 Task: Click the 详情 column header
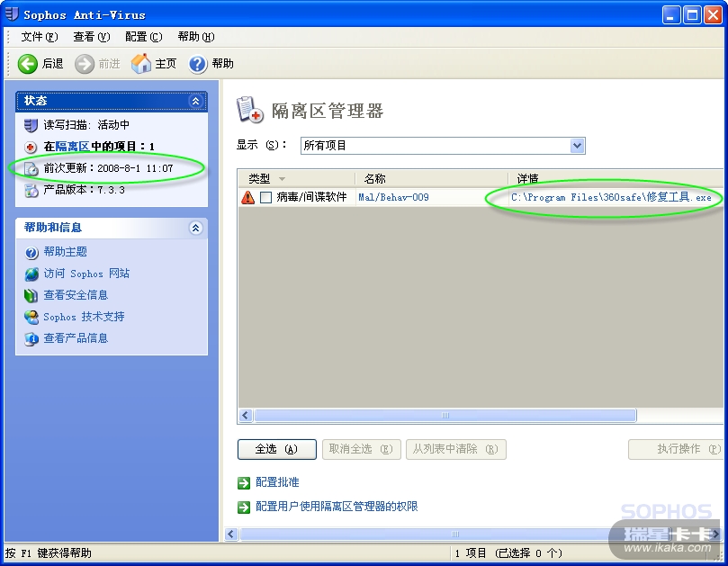click(616, 178)
